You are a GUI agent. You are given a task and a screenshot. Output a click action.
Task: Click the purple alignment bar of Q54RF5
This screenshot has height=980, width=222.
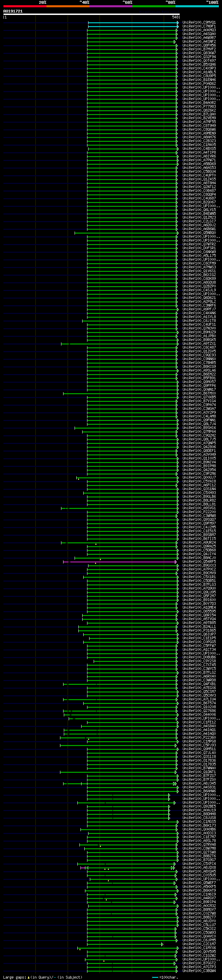point(120,561)
